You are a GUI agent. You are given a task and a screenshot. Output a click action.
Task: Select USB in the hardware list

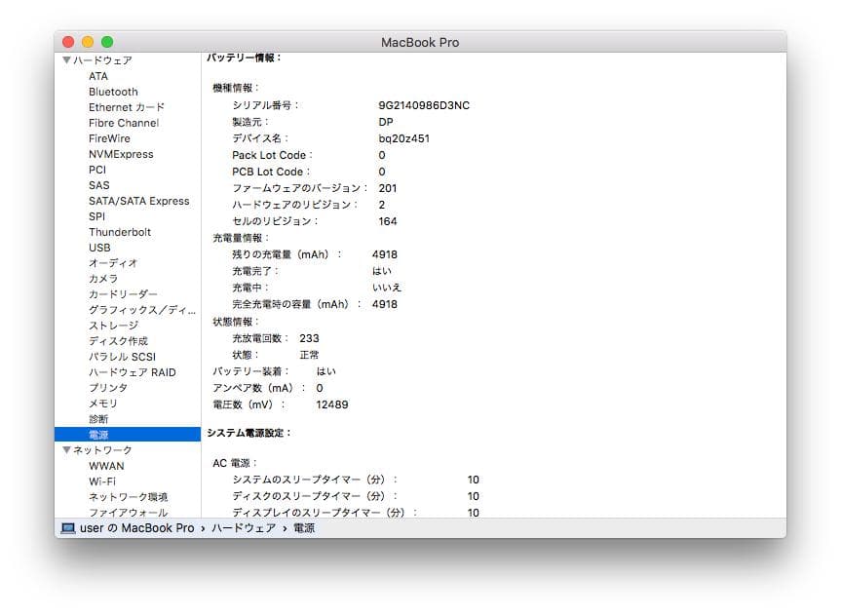99,248
